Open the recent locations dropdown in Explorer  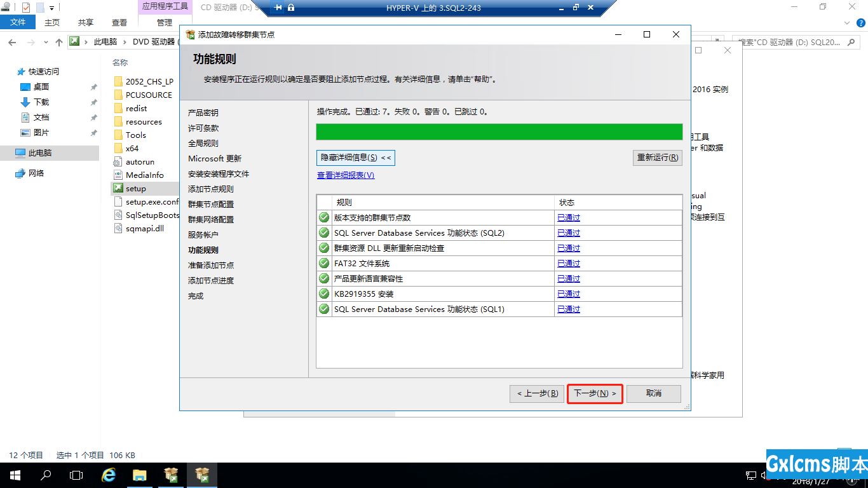[x=46, y=42]
